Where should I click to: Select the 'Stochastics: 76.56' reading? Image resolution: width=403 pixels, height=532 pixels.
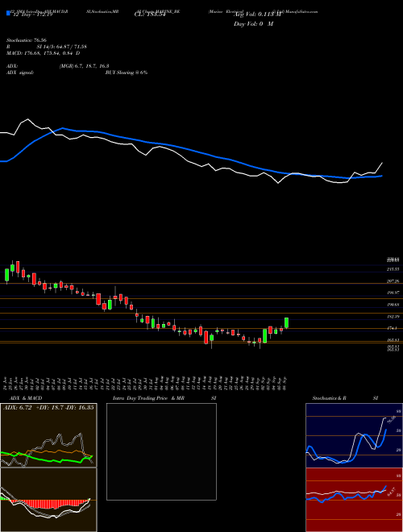pos(26,40)
